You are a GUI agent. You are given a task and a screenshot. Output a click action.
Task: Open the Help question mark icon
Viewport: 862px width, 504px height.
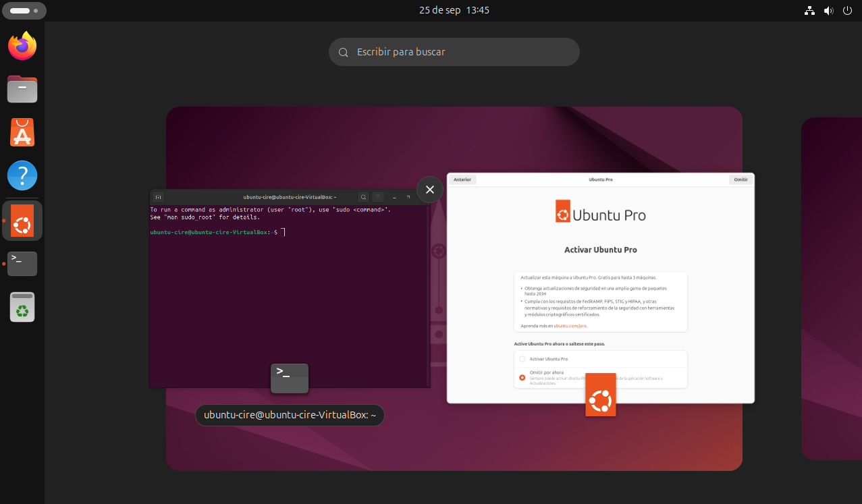pyautogui.click(x=22, y=175)
